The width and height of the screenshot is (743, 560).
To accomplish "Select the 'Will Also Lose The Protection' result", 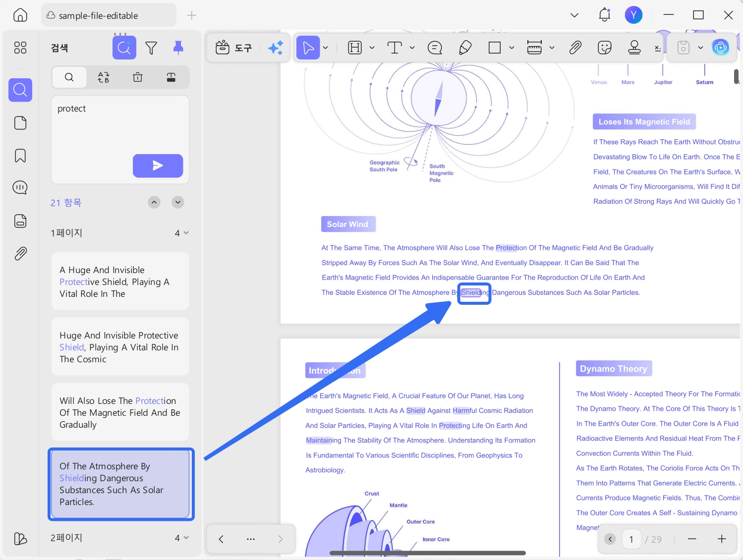I will tap(120, 412).
